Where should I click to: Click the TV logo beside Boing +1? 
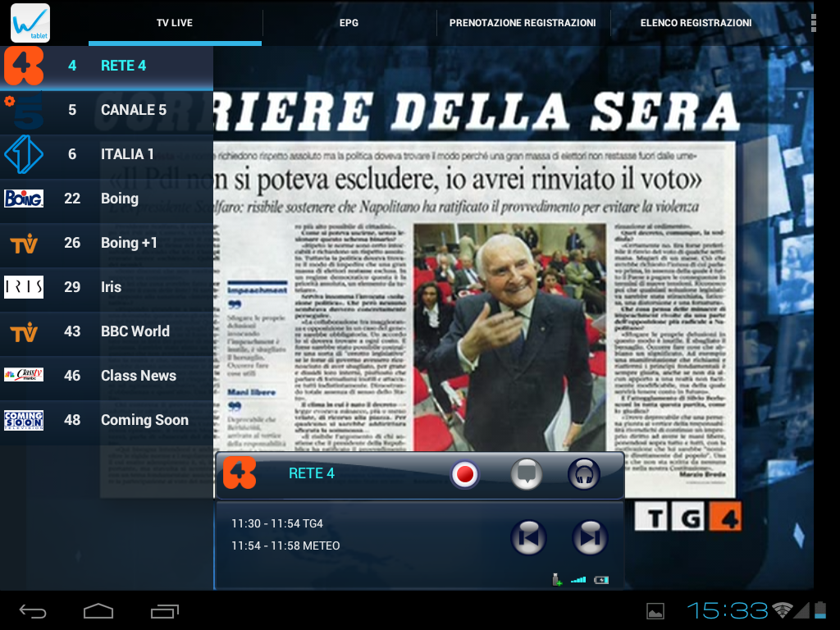tap(24, 243)
